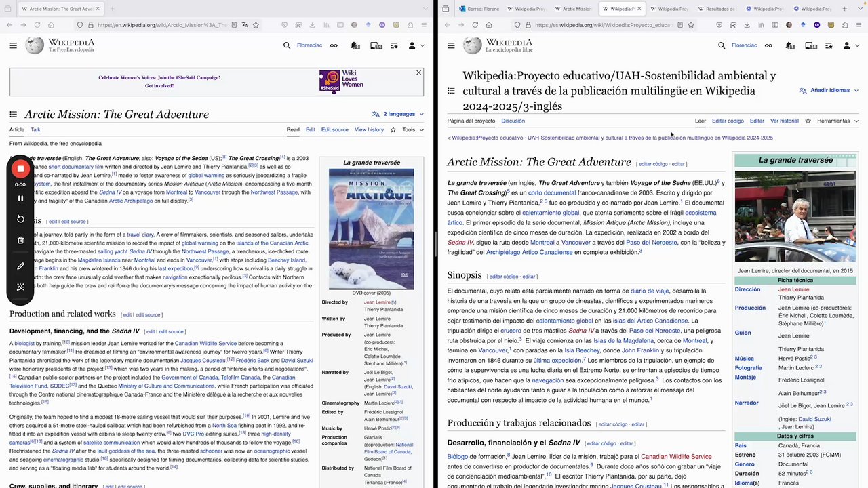This screenshot has height=488, width=868.
Task: Go to the home page in the left browser
Action: [52, 25]
